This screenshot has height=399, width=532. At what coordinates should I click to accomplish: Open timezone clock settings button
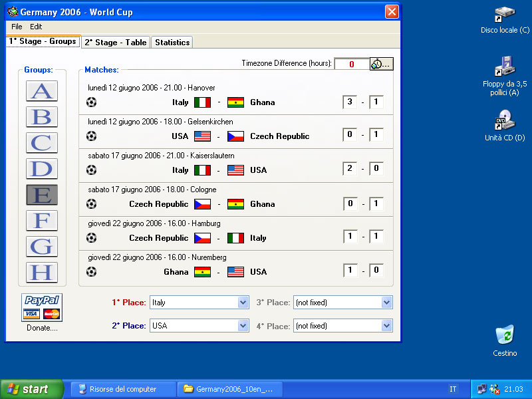pos(381,64)
